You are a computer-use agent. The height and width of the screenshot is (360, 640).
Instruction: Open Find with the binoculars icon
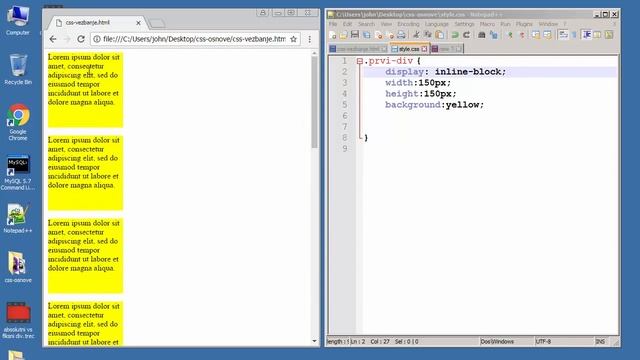482,35
